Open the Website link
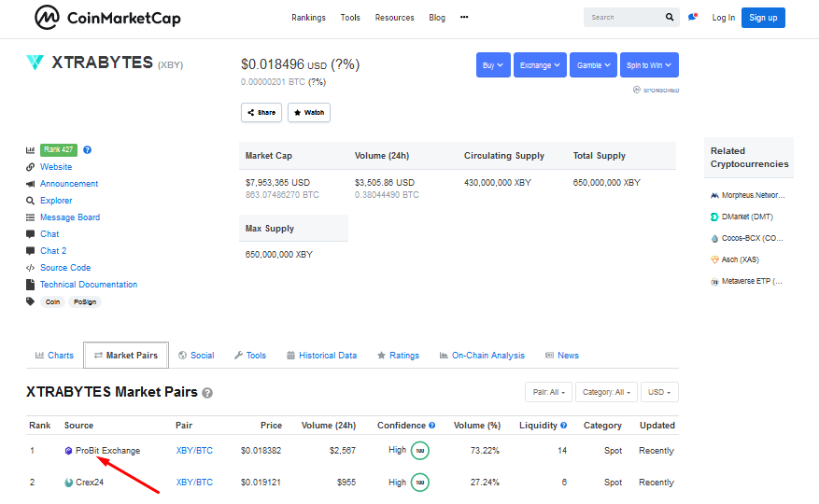The width and height of the screenshot is (819, 504). coord(56,167)
